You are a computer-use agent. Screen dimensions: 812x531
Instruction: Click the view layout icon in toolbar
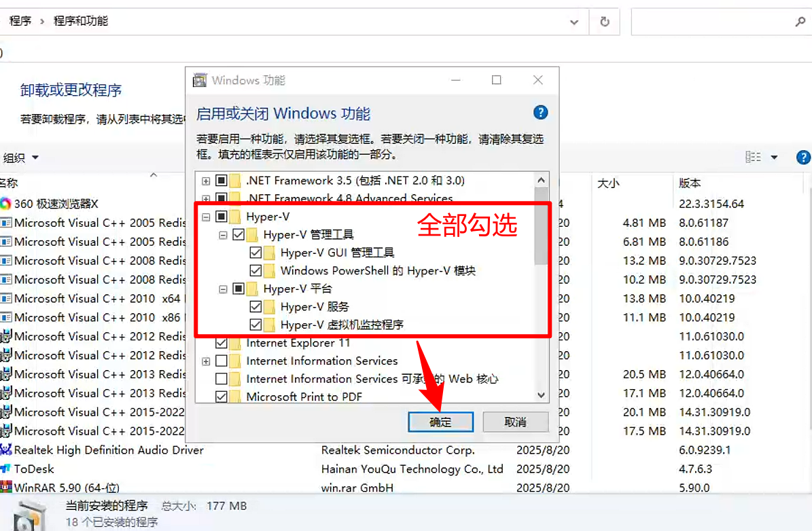click(753, 158)
